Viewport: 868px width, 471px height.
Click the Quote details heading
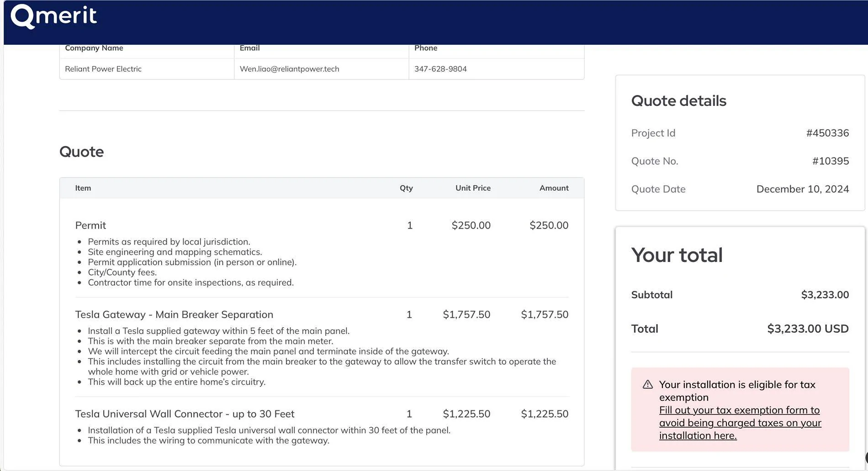coord(678,101)
